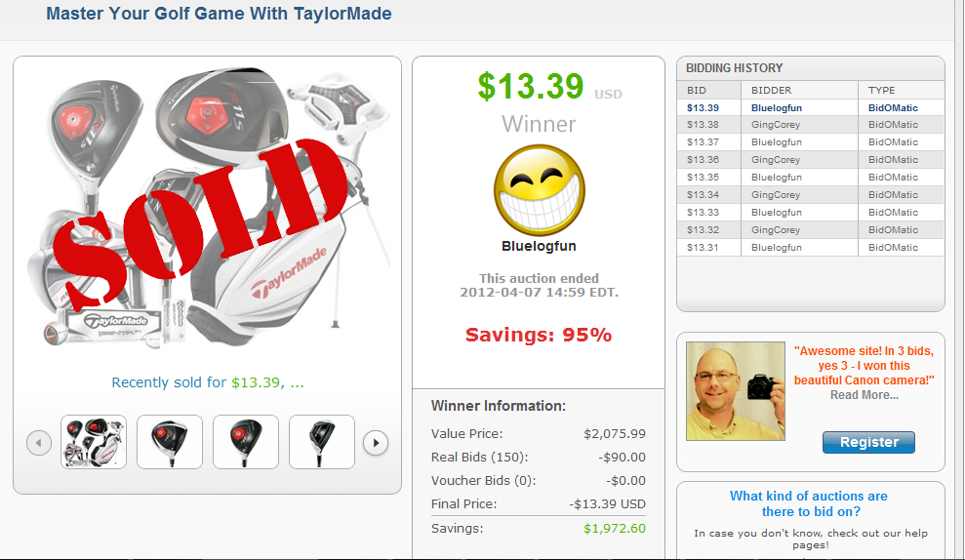Open 'What kind of auctions' help link

(809, 503)
